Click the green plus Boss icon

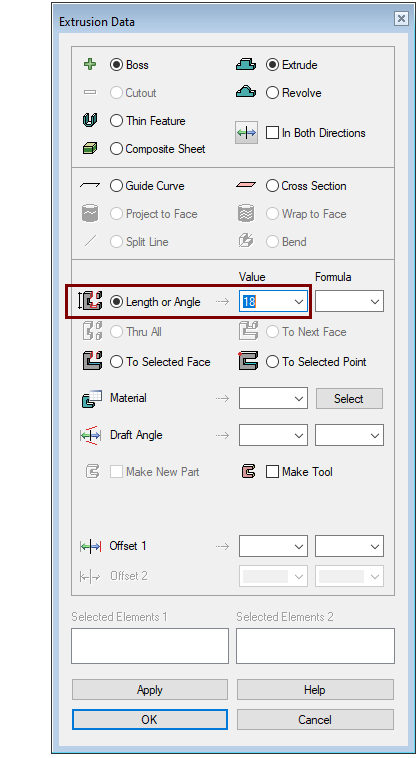(90, 64)
